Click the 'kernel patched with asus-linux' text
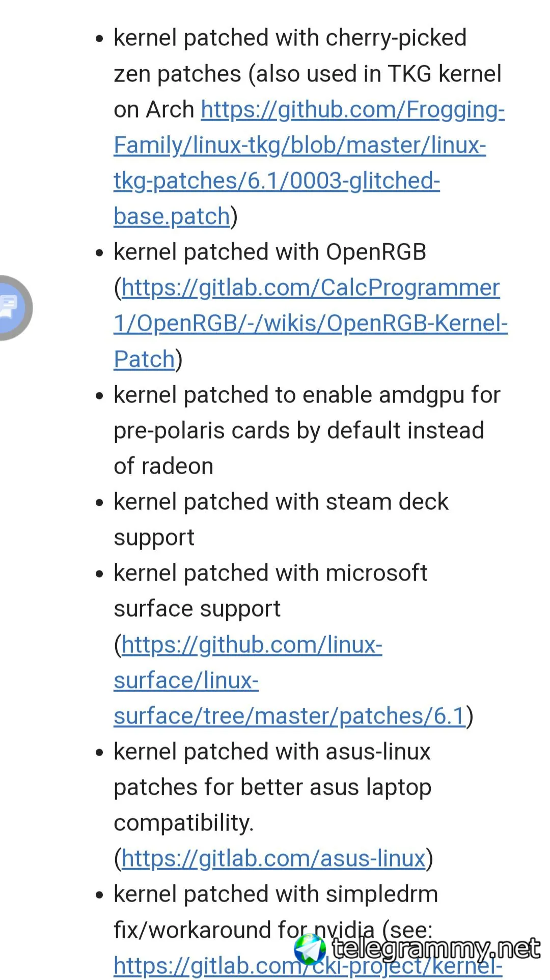The width and height of the screenshot is (550, 980). (x=272, y=752)
